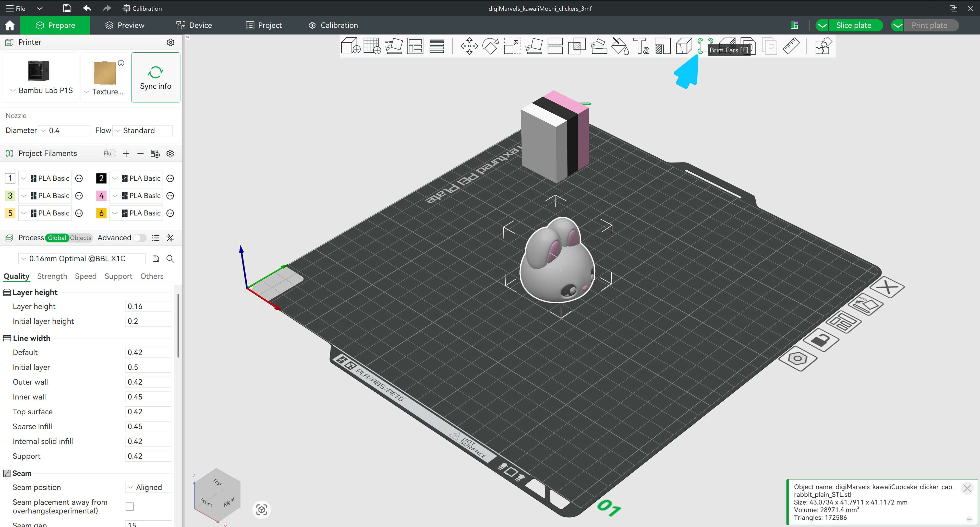The height and width of the screenshot is (527, 980).
Task: Switch to the Project tab
Action: click(x=264, y=25)
